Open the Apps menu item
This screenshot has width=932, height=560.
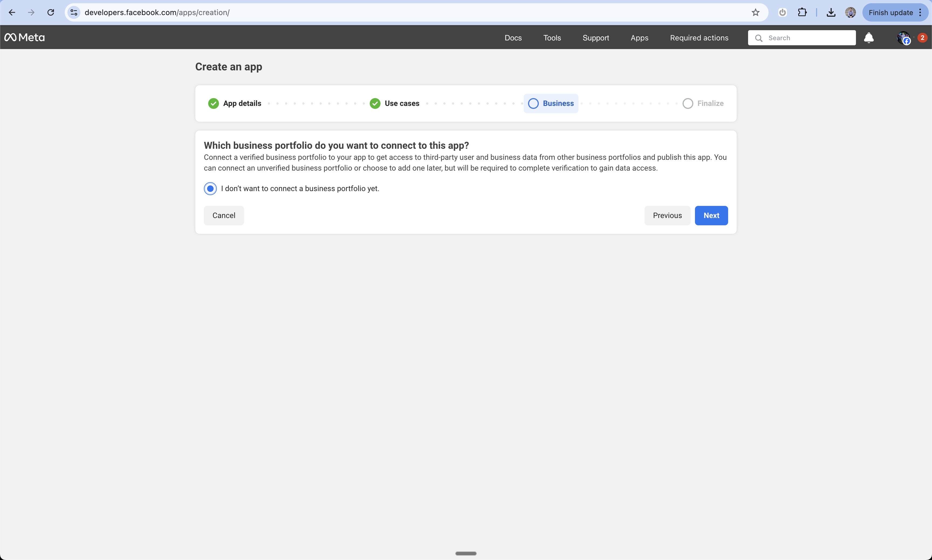pos(639,38)
